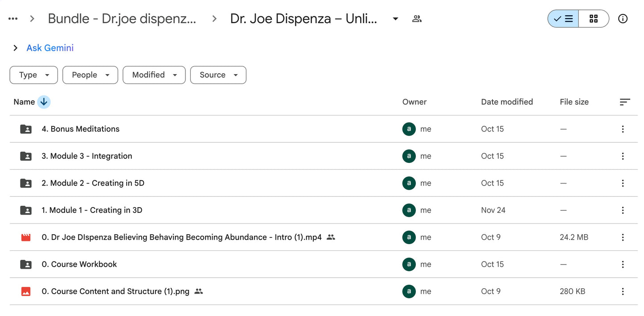Click the shared people badge on the mp4 file

331,237
